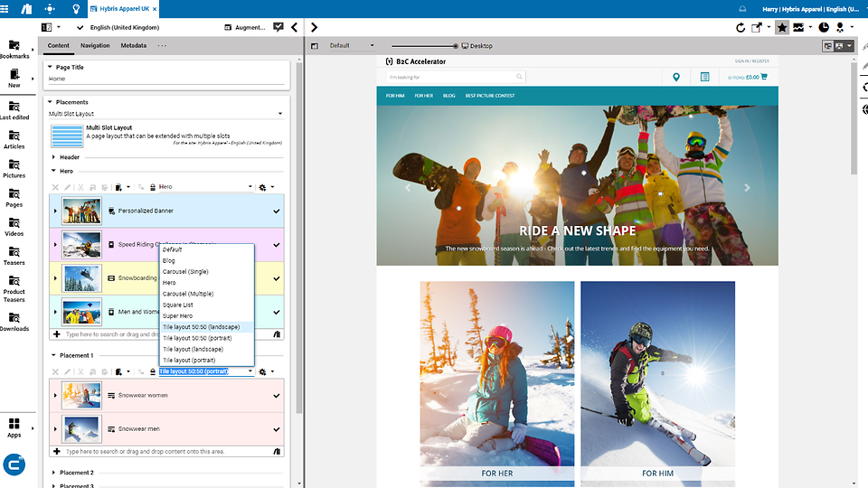
Task: Open Videos search in the sidebar
Action: tap(14, 227)
